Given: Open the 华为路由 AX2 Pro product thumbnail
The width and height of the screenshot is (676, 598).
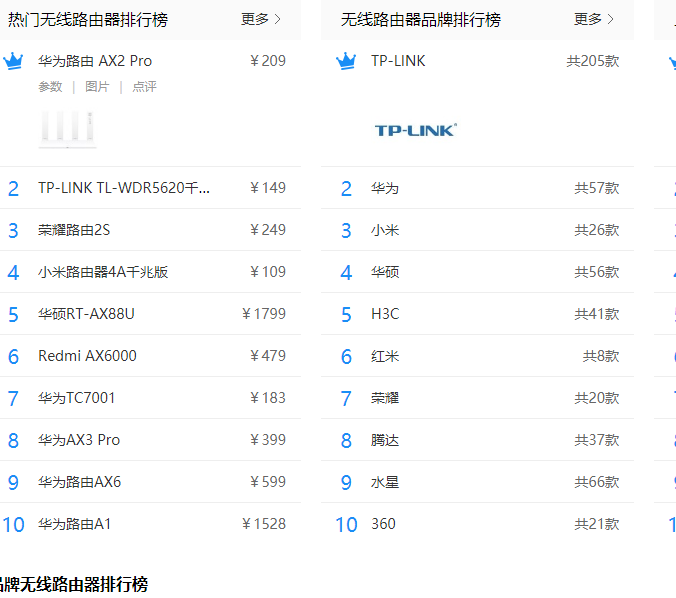Looking at the screenshot, I should (x=67, y=128).
